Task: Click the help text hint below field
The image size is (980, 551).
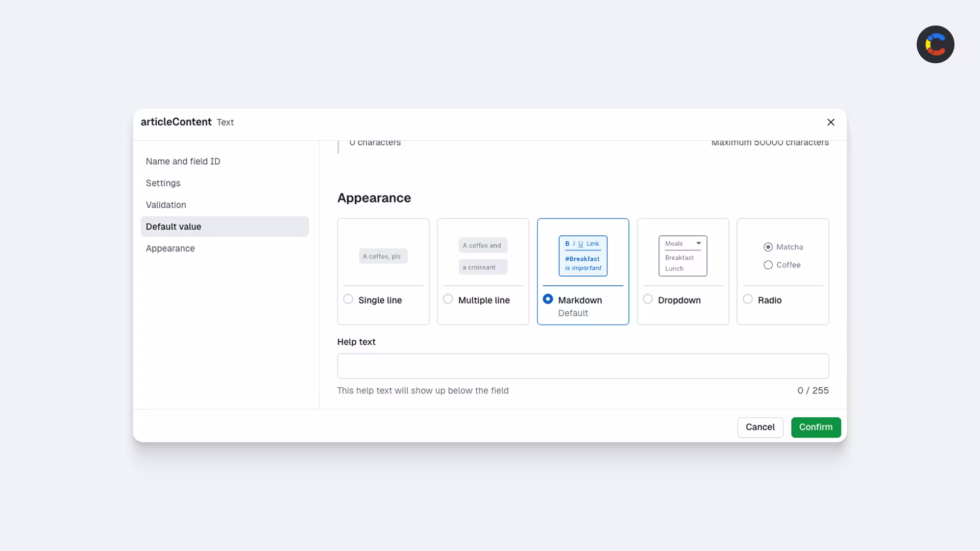Action: 423,391
